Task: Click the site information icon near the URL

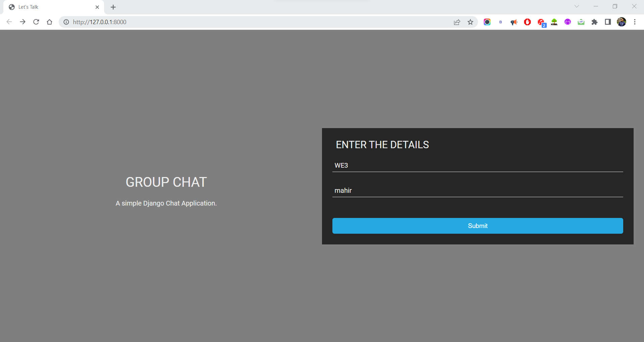Action: (66, 22)
